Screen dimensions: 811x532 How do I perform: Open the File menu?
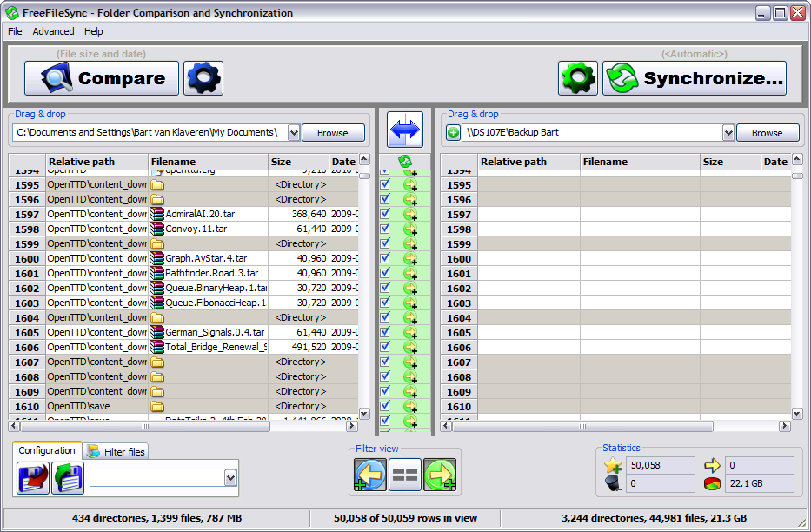click(15, 31)
